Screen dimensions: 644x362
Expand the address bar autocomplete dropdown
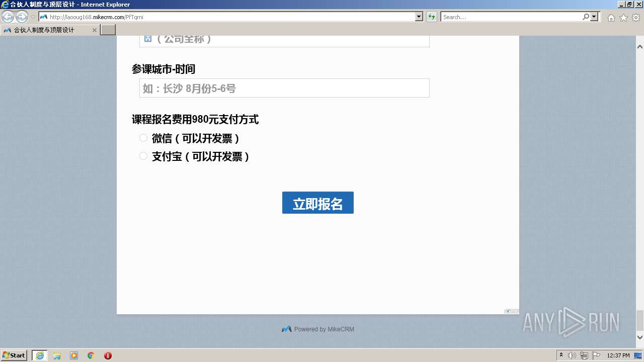(419, 17)
